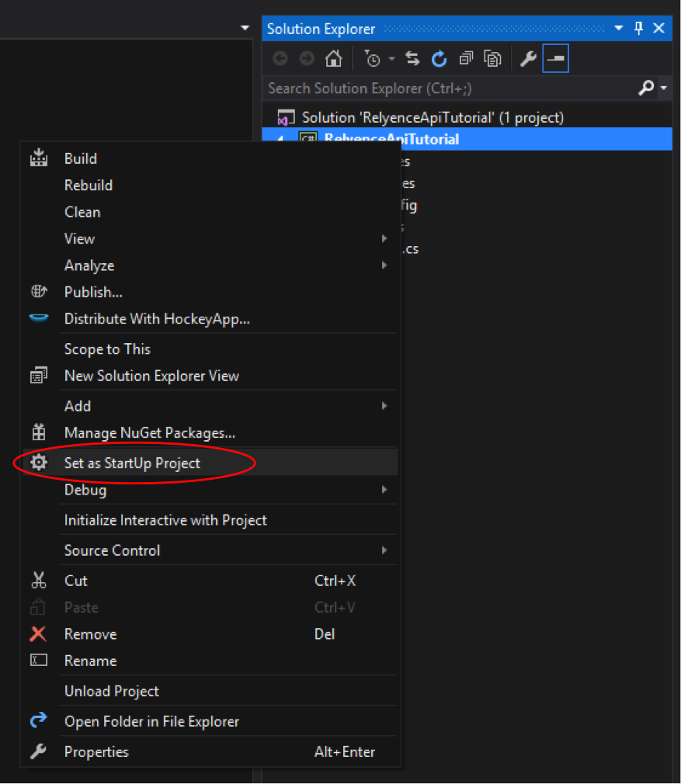Open the Solution Explorer window options dropdown
Image resolution: width=681 pixels, height=784 pixels.
pyautogui.click(x=619, y=29)
